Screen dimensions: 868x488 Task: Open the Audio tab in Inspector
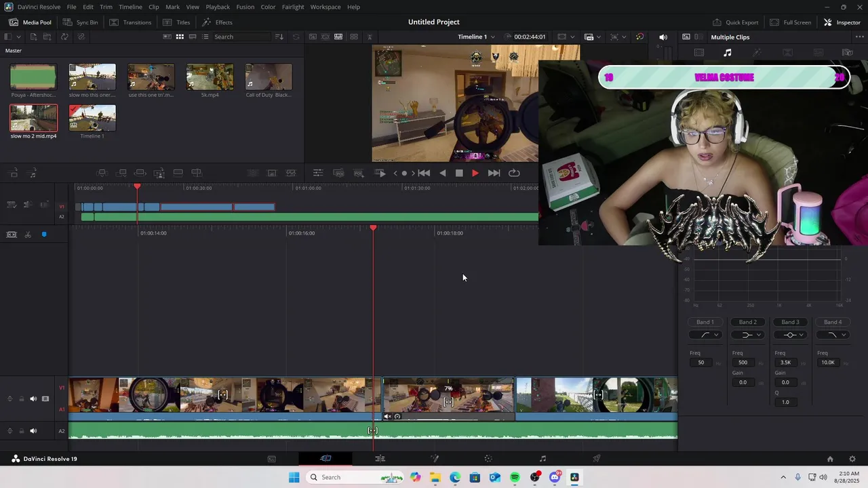tap(727, 52)
